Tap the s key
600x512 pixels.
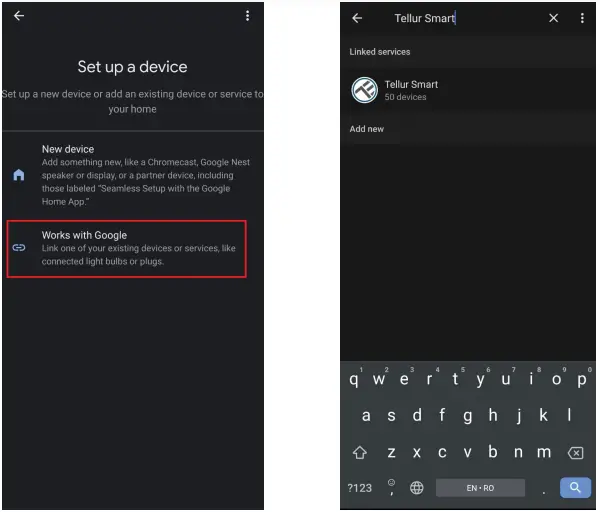391,416
